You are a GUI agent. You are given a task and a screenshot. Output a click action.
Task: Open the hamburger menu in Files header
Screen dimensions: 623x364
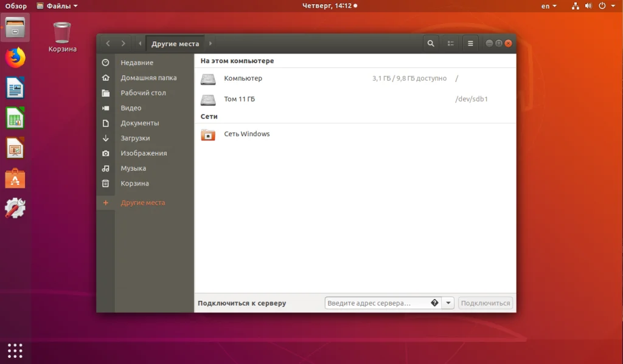pyautogui.click(x=470, y=44)
